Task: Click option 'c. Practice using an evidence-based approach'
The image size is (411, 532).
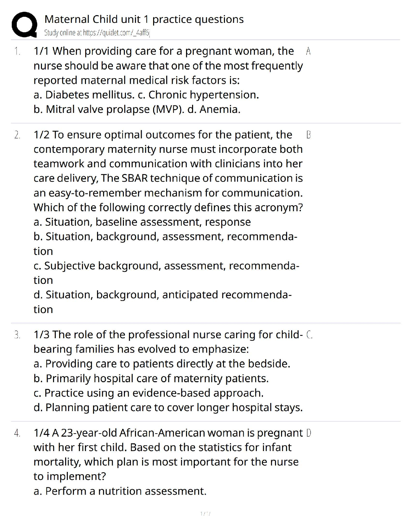Action: click(x=148, y=393)
